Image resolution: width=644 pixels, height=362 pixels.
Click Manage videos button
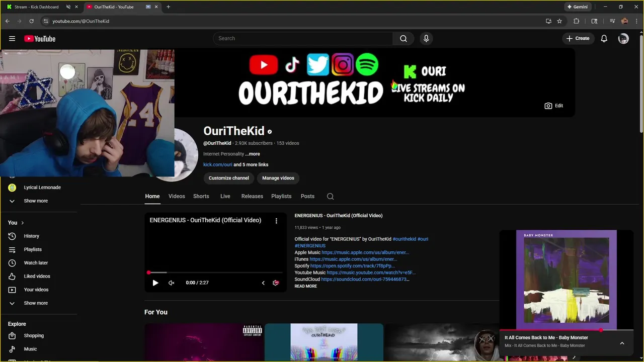click(x=278, y=178)
